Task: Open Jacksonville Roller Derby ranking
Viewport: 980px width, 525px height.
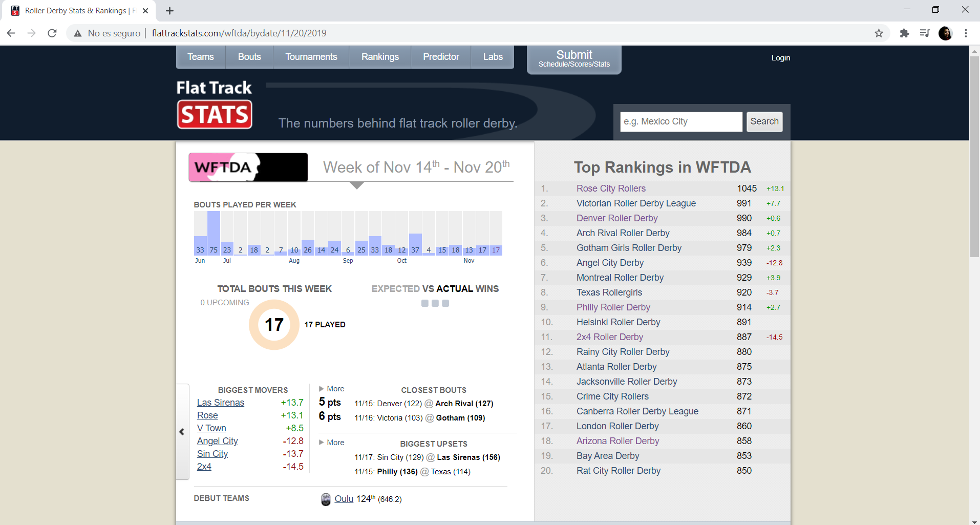Action: (627, 382)
